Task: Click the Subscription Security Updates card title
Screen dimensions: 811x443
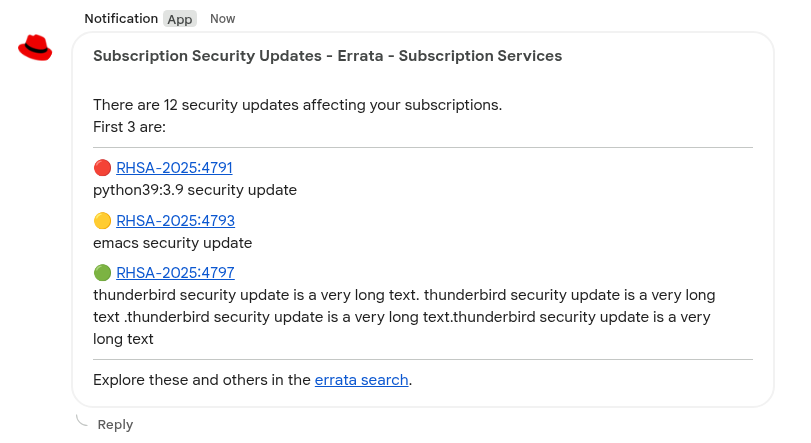Action: pos(327,56)
